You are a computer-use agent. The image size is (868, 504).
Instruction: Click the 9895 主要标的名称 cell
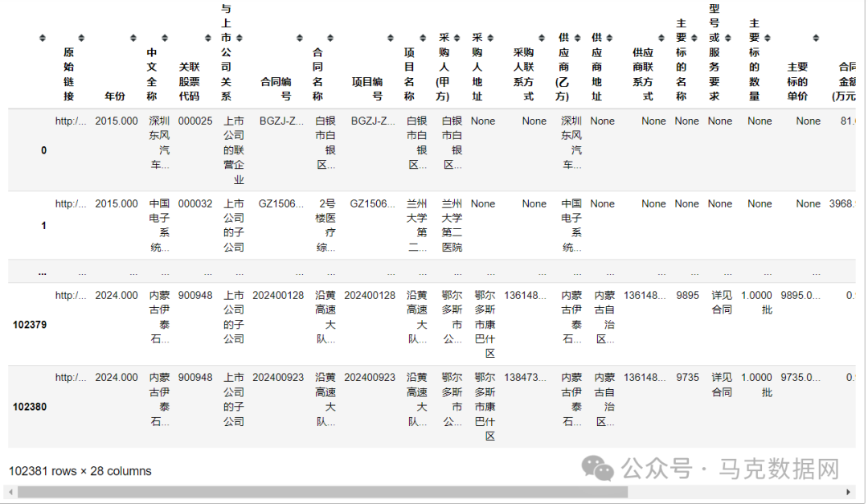(x=687, y=295)
